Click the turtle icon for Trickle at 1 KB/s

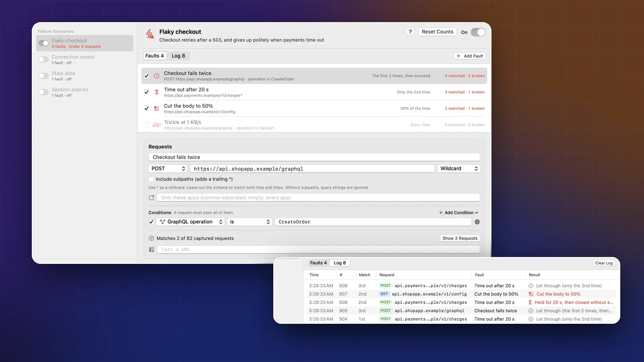pyautogui.click(x=157, y=125)
